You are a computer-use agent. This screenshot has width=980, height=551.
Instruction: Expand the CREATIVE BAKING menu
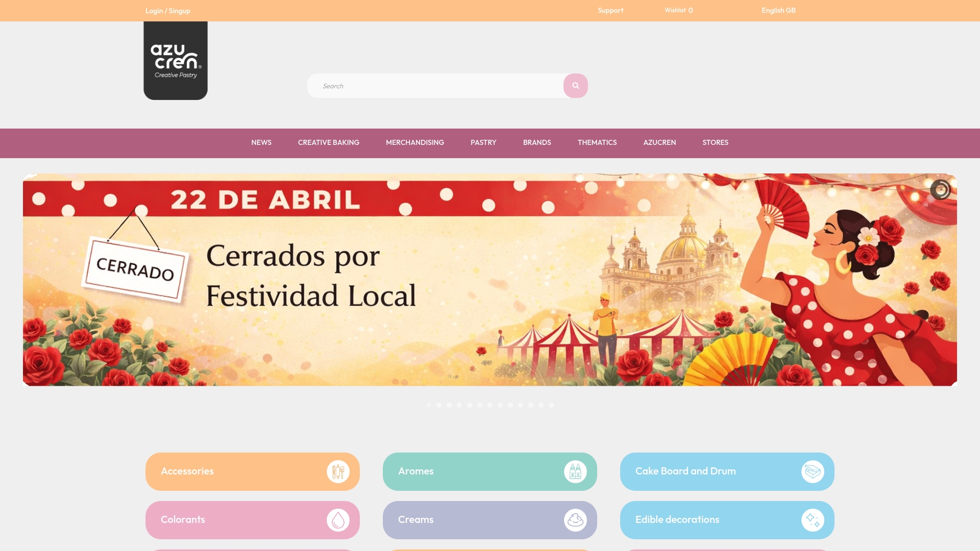pos(328,143)
